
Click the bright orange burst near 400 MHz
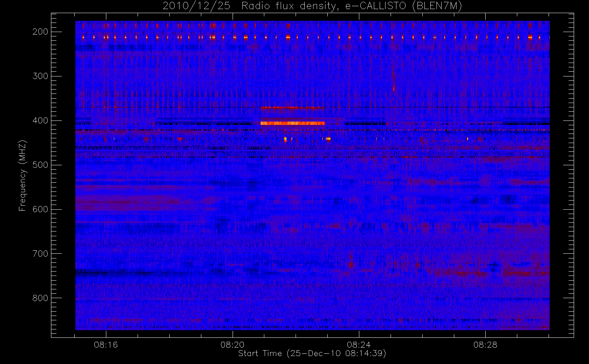[x=292, y=123]
